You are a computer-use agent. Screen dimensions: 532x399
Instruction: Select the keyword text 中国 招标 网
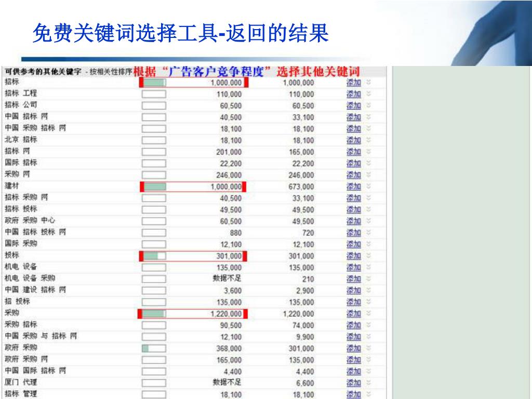coord(26,116)
